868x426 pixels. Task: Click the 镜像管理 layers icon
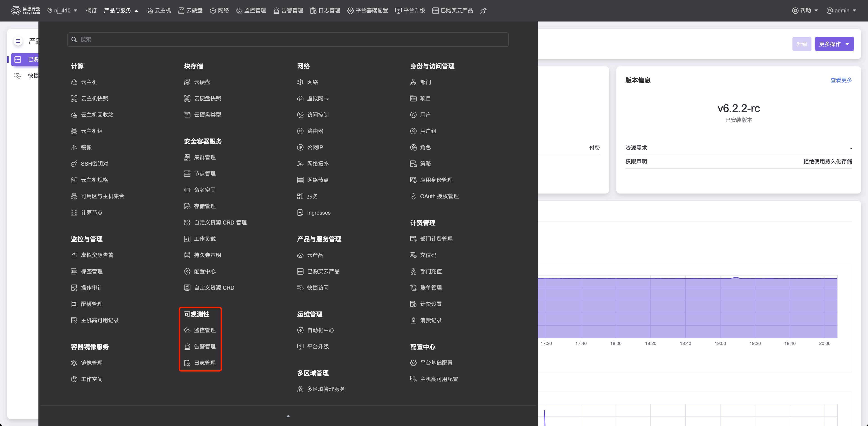74,363
